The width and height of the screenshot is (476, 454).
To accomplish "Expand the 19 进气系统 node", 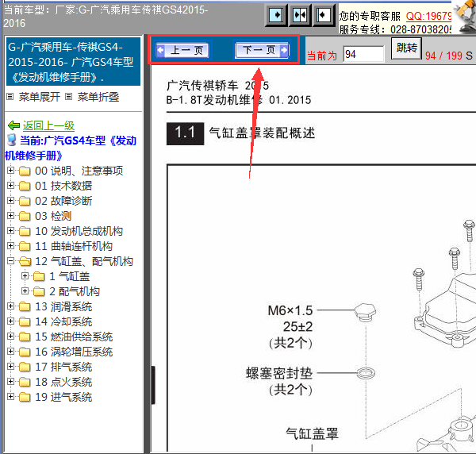I will tap(10, 397).
